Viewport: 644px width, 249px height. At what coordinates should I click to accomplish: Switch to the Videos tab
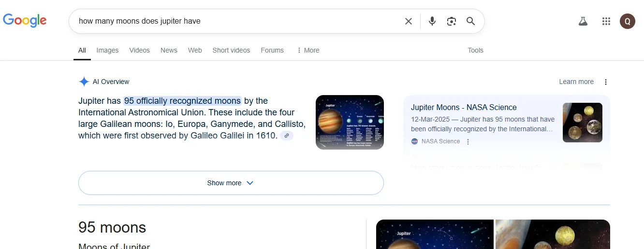click(x=140, y=50)
